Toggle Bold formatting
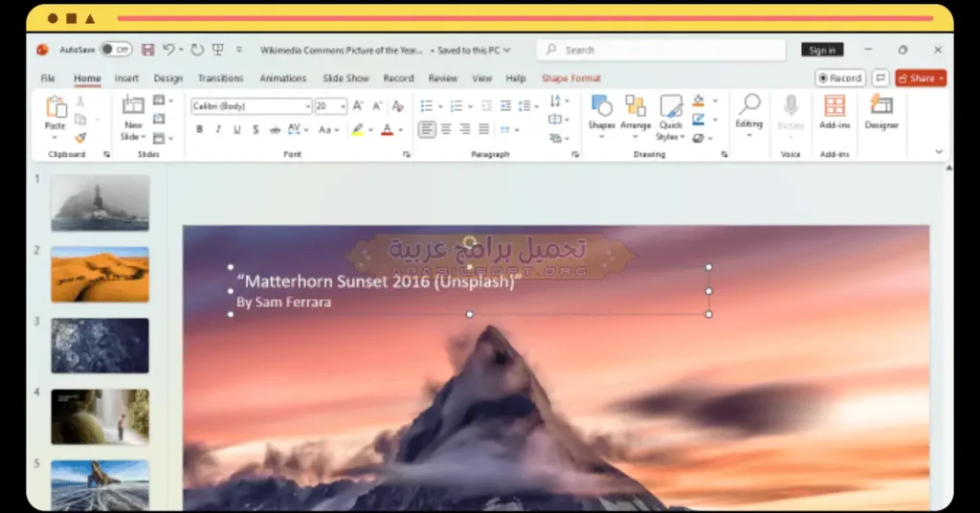This screenshot has width=980, height=513. [x=199, y=130]
